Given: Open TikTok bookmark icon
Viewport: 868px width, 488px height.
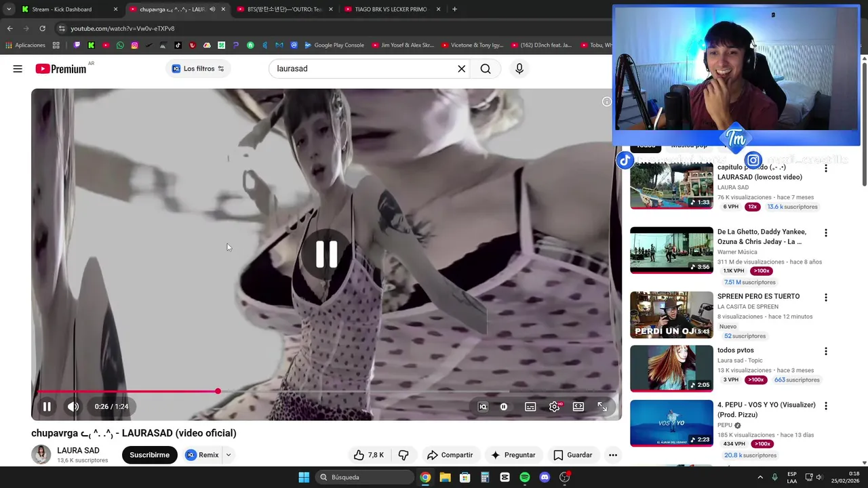Looking at the screenshot, I should point(178,45).
